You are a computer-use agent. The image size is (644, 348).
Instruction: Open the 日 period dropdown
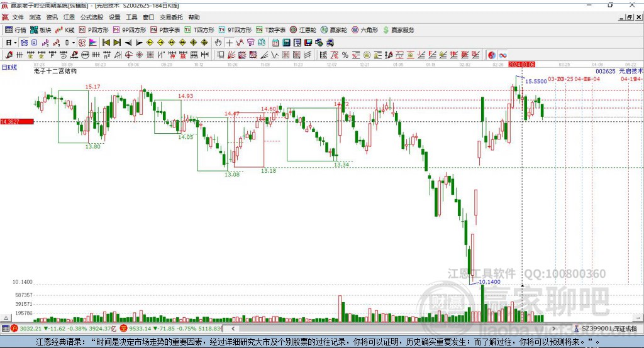point(11,43)
